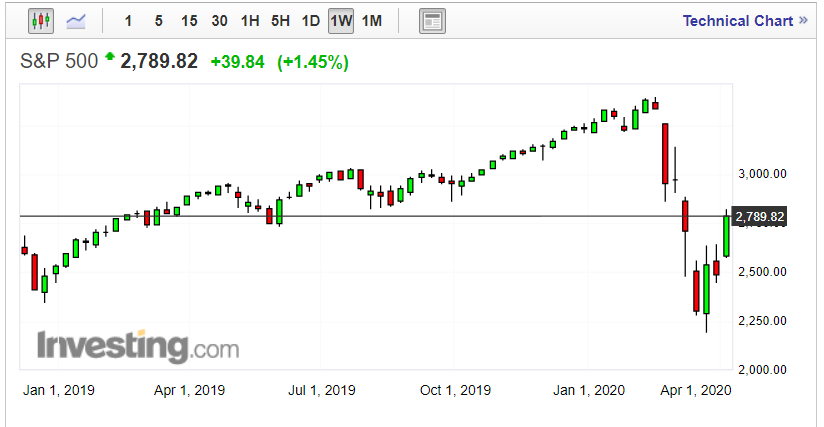Choose the 30 minute timeframe
This screenshot has width=824, height=427.
click(220, 21)
